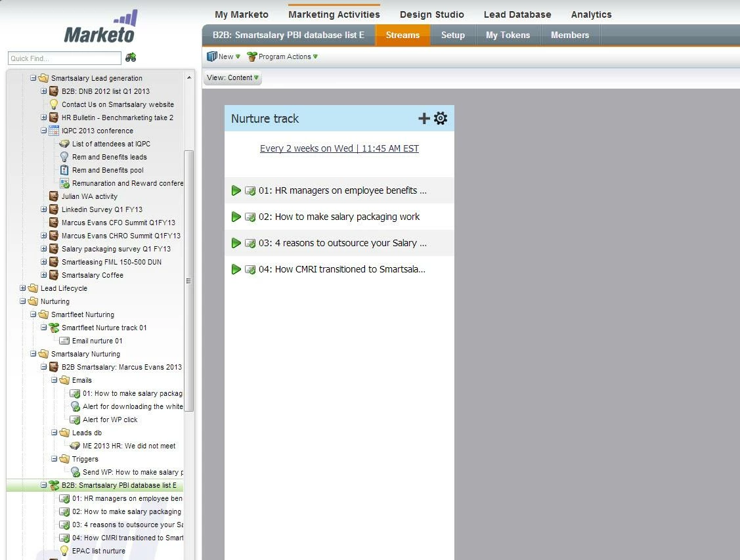The height and width of the screenshot is (560, 740).
Task: Open Analytics section
Action: pos(592,14)
